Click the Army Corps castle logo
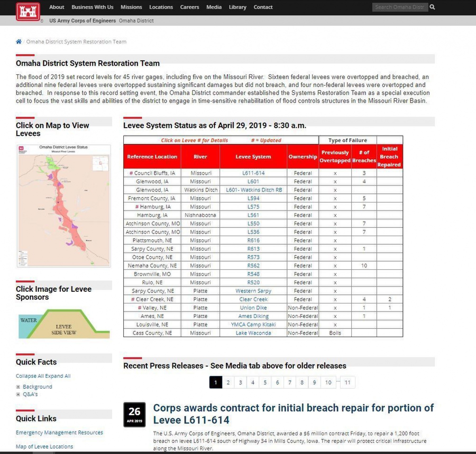The height and width of the screenshot is (454, 476). [x=28, y=12]
